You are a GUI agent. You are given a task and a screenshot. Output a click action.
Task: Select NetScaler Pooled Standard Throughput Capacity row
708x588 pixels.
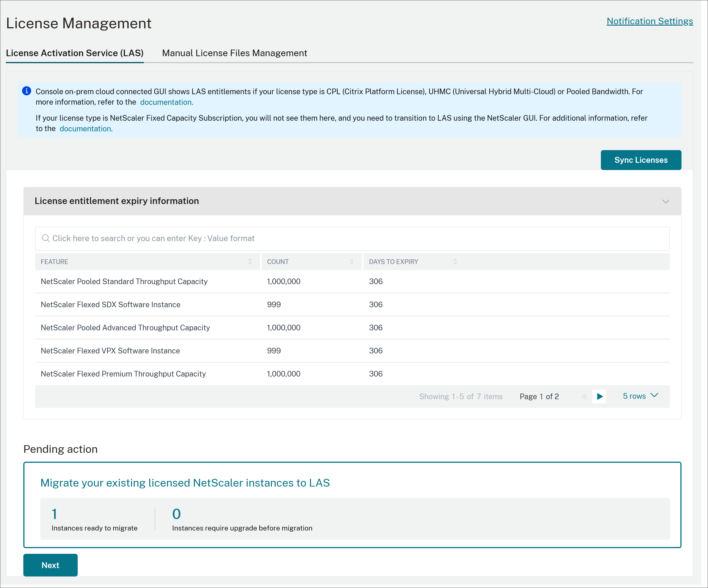[352, 281]
